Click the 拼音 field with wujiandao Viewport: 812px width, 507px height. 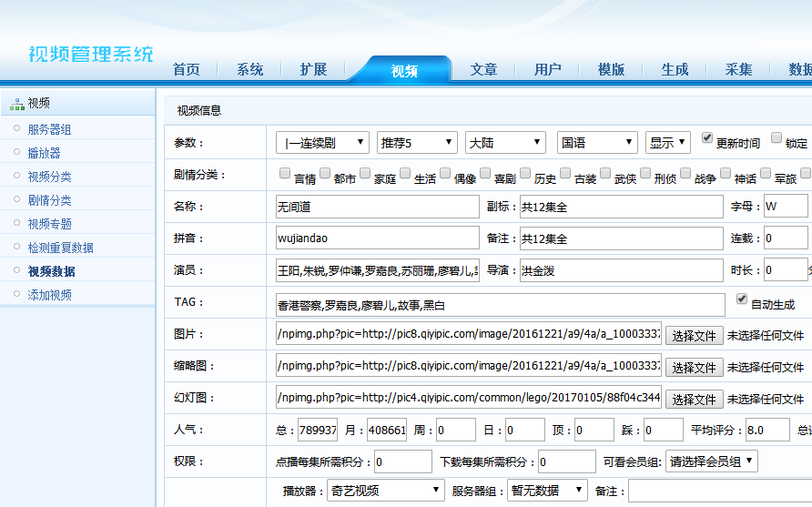(378, 238)
